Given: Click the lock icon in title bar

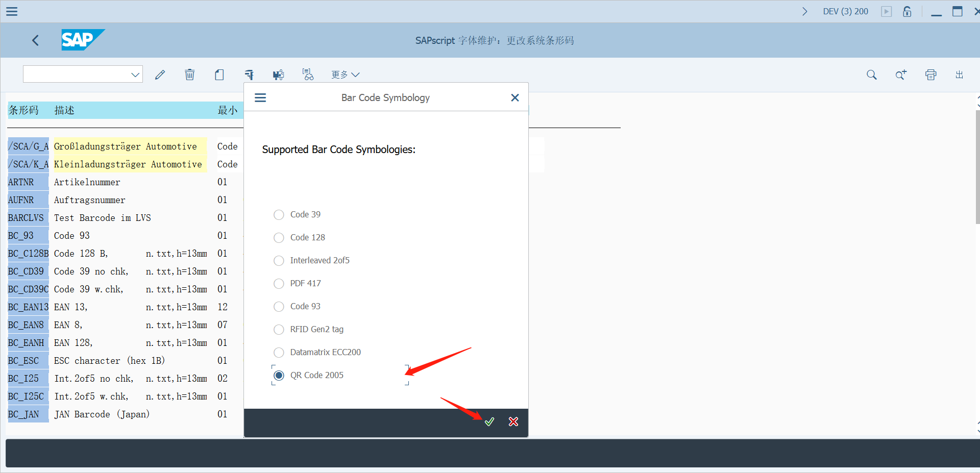Looking at the screenshot, I should [907, 11].
